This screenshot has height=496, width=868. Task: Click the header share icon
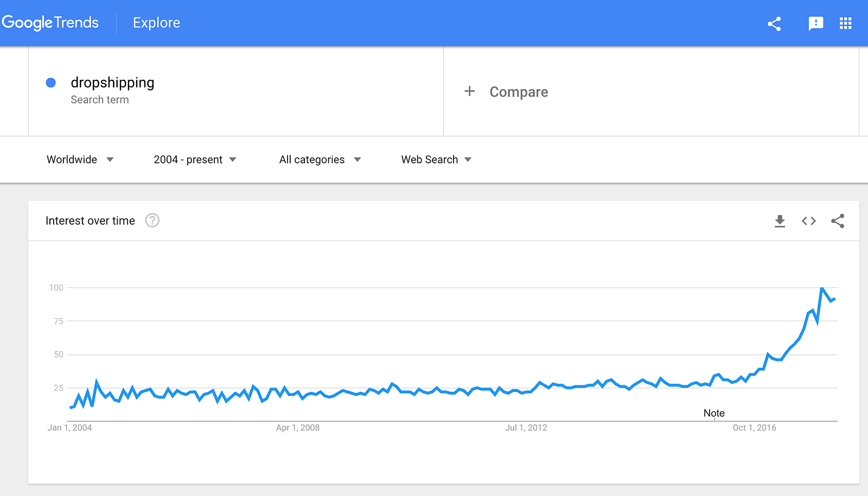tap(774, 23)
